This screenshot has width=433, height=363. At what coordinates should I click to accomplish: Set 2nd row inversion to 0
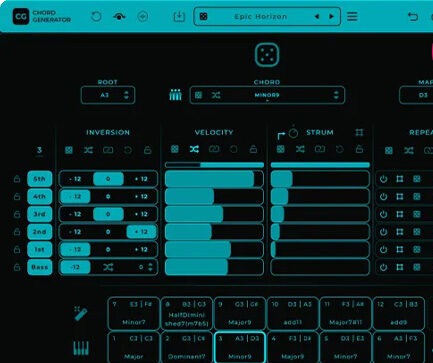tap(108, 232)
